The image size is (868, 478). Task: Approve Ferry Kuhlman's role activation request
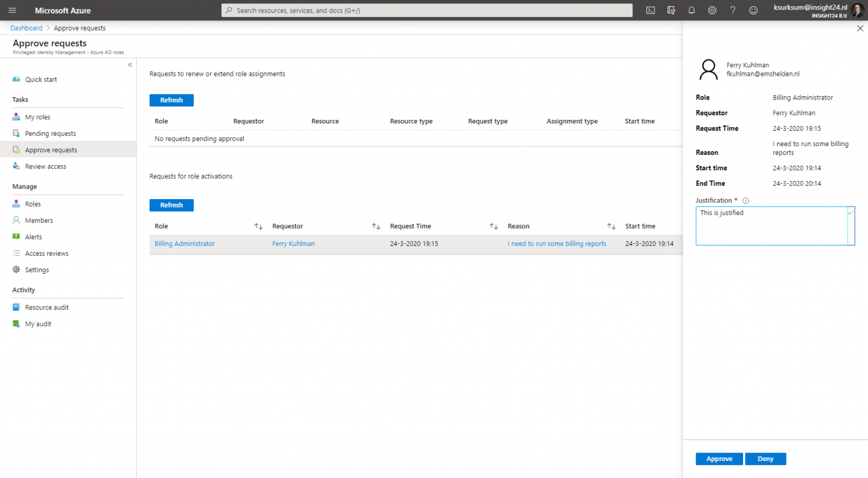point(719,459)
